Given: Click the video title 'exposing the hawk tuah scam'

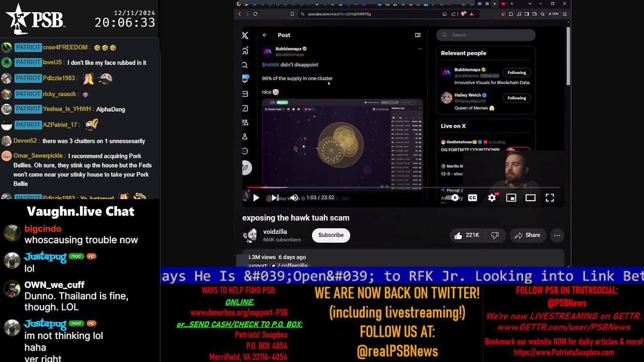Looking at the screenshot, I should click(x=296, y=218).
